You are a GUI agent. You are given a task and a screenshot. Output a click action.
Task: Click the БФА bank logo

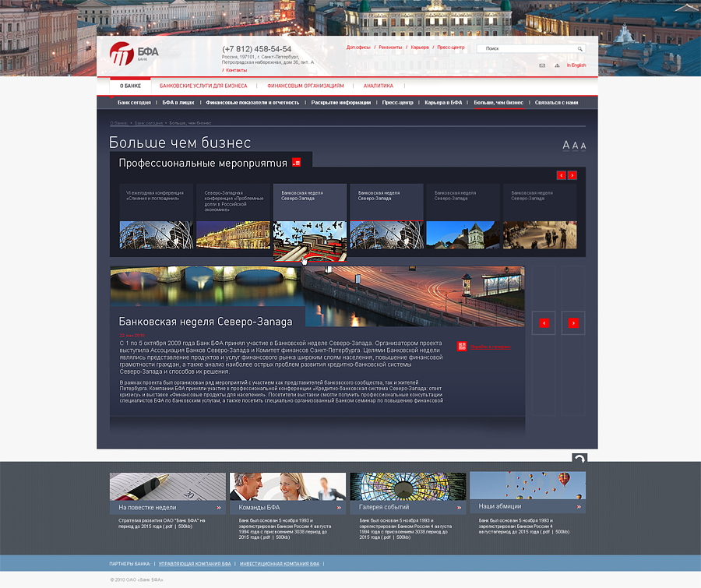pyautogui.click(x=134, y=54)
